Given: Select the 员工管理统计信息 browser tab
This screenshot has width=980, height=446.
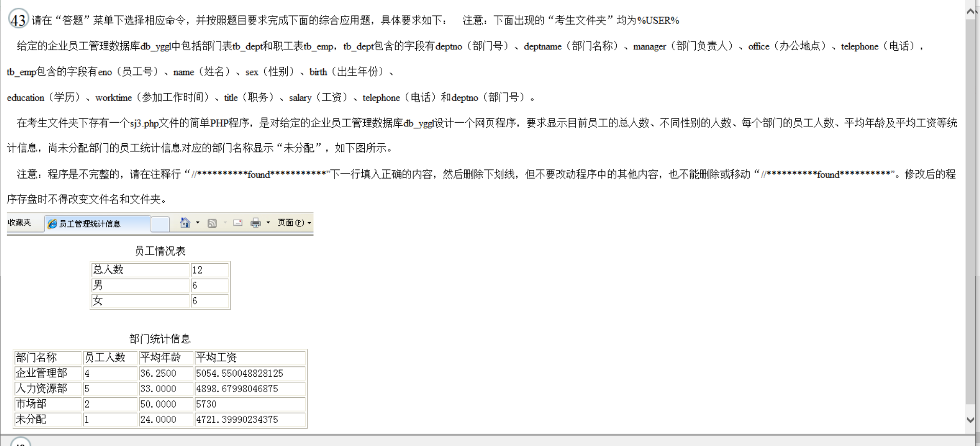Looking at the screenshot, I should [x=97, y=224].
